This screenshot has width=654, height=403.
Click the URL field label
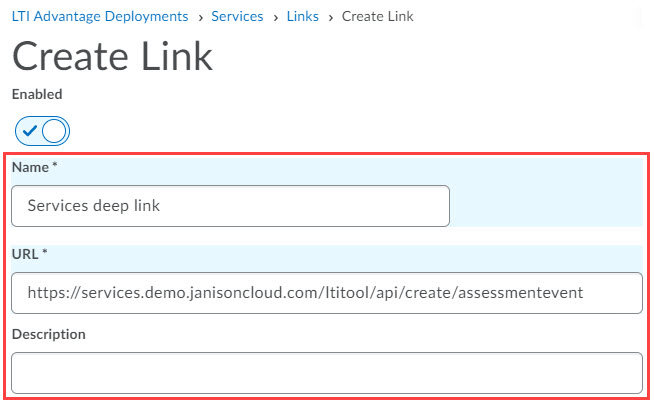(x=24, y=255)
